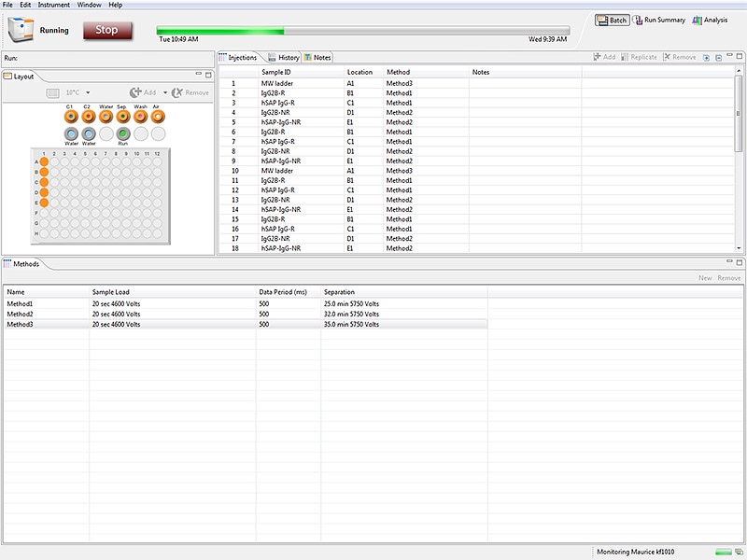Click the expand all injections icon
The image size is (747, 560).
point(706,57)
